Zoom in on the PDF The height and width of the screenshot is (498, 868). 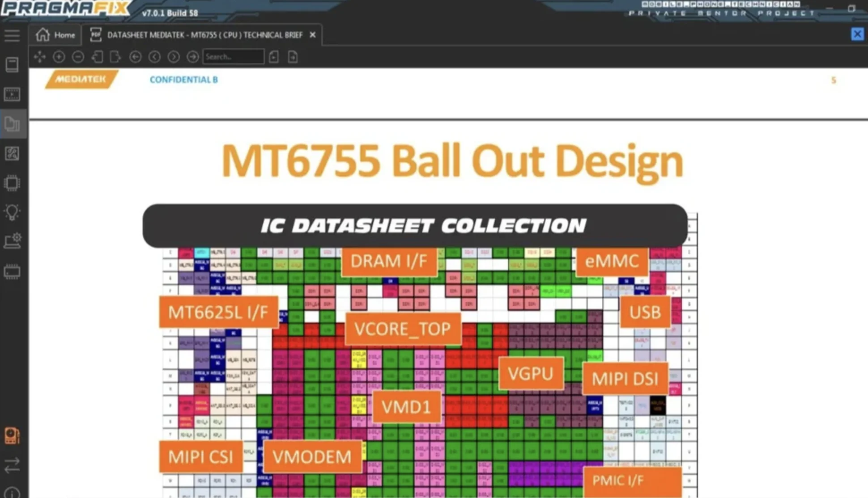tap(59, 57)
